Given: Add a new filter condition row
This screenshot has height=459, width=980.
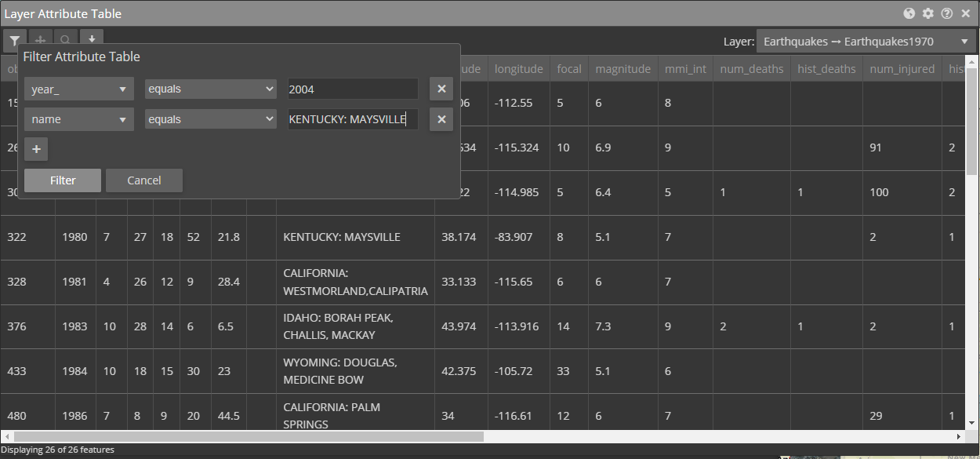Looking at the screenshot, I should [36, 149].
